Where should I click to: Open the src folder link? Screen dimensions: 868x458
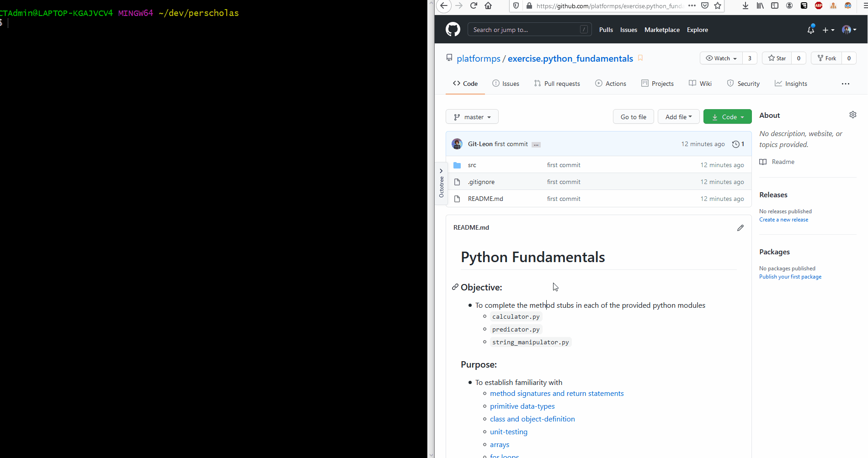[x=472, y=165]
